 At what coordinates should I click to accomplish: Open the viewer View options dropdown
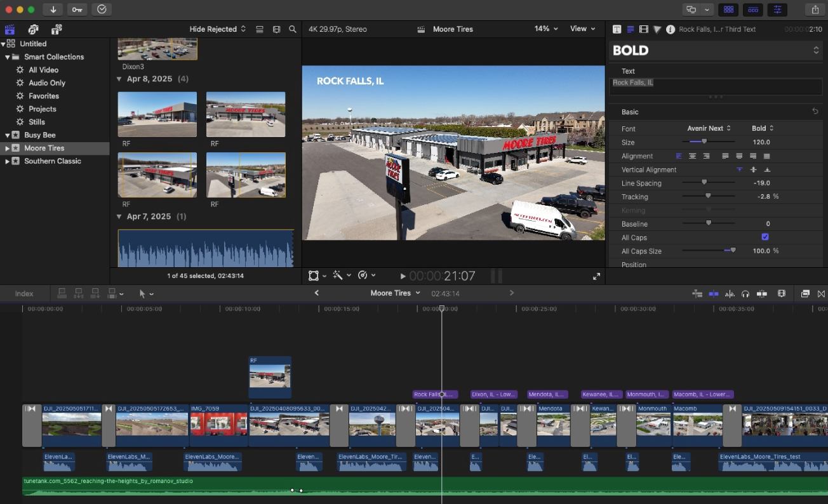[x=583, y=29]
